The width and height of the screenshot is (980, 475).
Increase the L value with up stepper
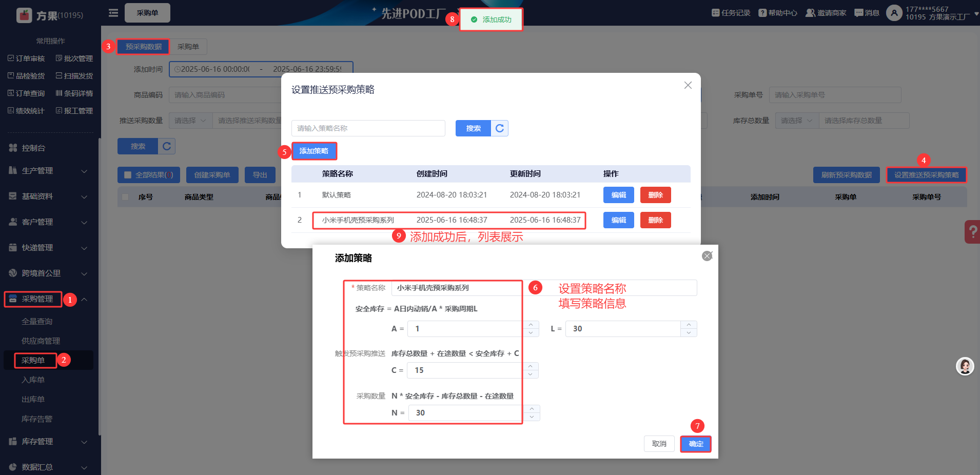click(689, 325)
